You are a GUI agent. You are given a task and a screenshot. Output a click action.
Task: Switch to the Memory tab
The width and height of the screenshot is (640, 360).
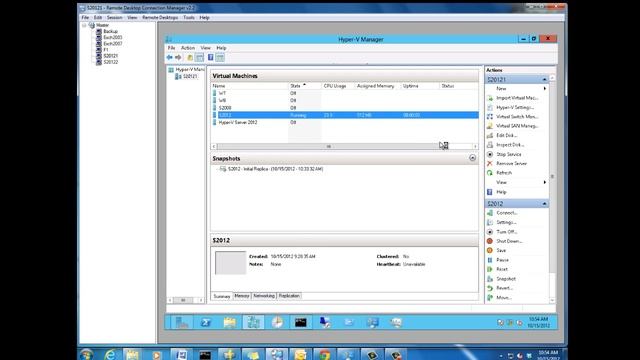click(242, 296)
